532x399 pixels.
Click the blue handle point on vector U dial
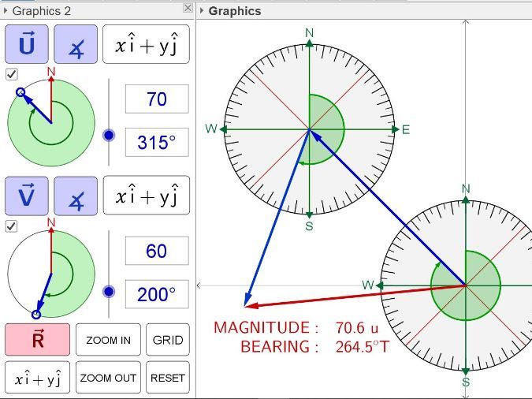point(20,92)
